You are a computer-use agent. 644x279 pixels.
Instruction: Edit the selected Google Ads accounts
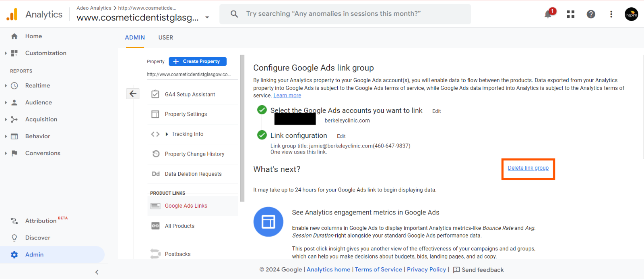coord(436,111)
